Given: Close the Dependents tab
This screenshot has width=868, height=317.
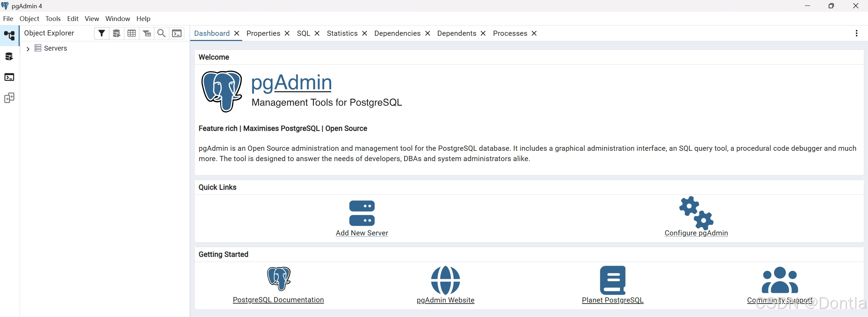Looking at the screenshot, I should [483, 33].
